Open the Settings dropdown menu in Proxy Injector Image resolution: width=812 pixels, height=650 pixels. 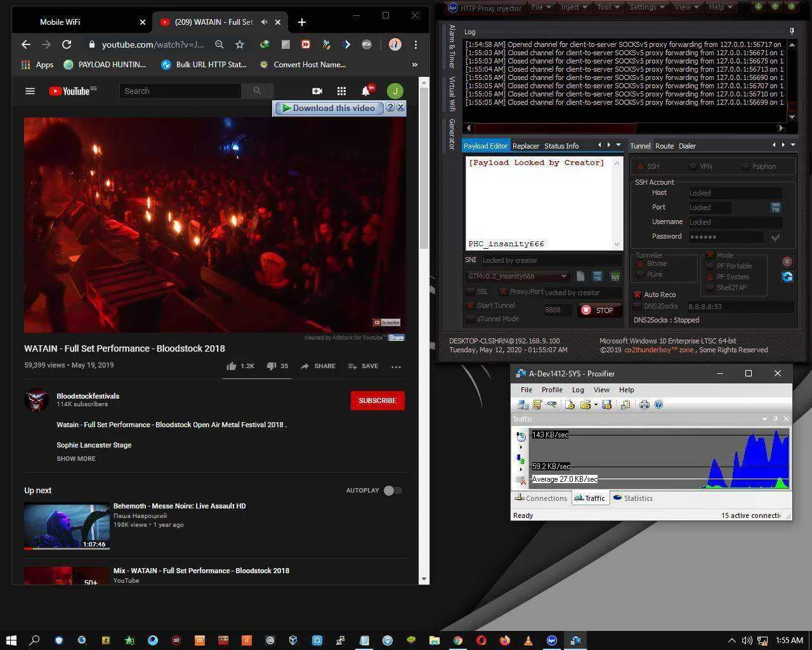pos(646,7)
